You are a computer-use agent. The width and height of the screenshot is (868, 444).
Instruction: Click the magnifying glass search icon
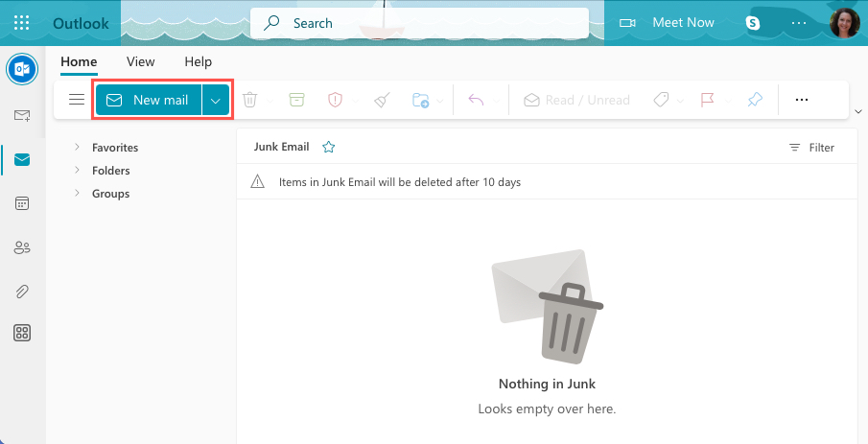tap(271, 23)
